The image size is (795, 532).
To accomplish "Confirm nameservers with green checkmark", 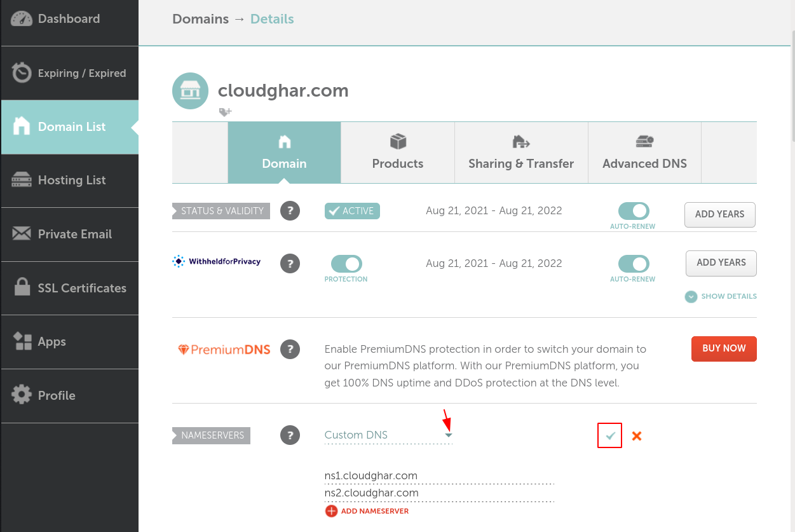I will pos(610,435).
